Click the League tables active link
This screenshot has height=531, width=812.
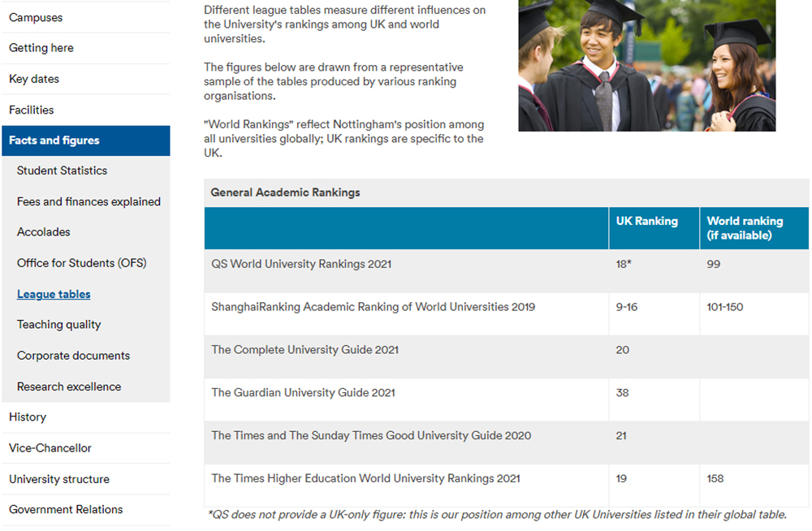pos(54,294)
